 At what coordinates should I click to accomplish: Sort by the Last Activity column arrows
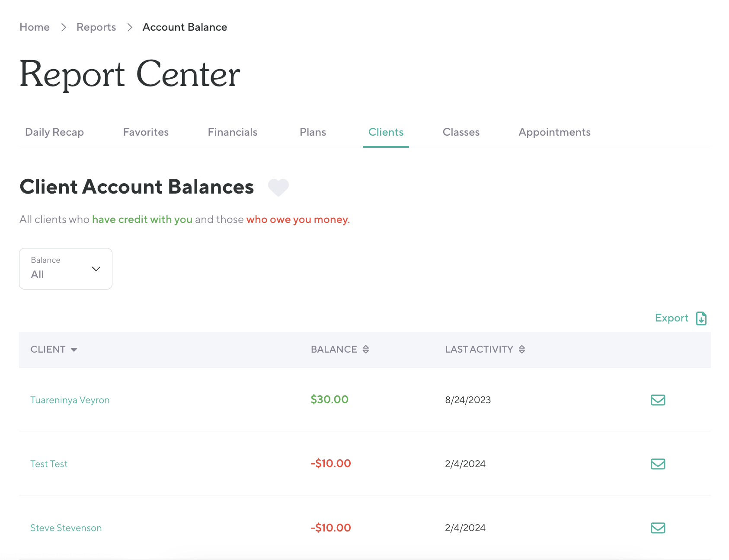coord(522,349)
